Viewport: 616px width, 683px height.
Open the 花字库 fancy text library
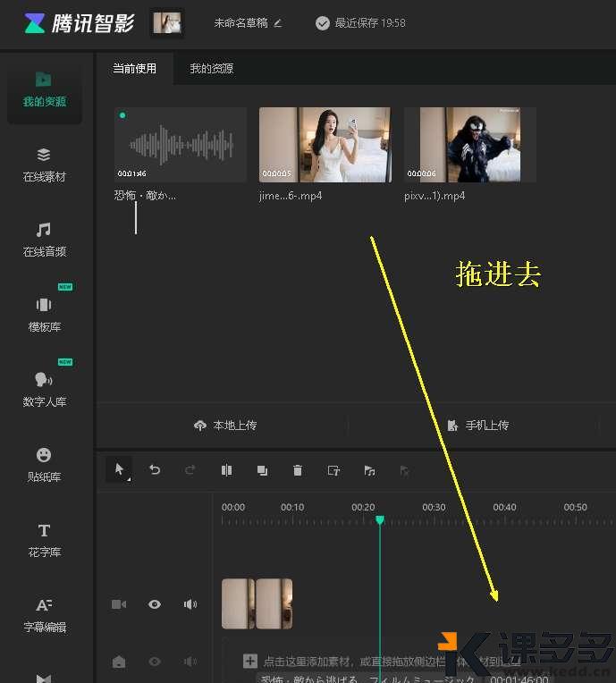point(44,539)
